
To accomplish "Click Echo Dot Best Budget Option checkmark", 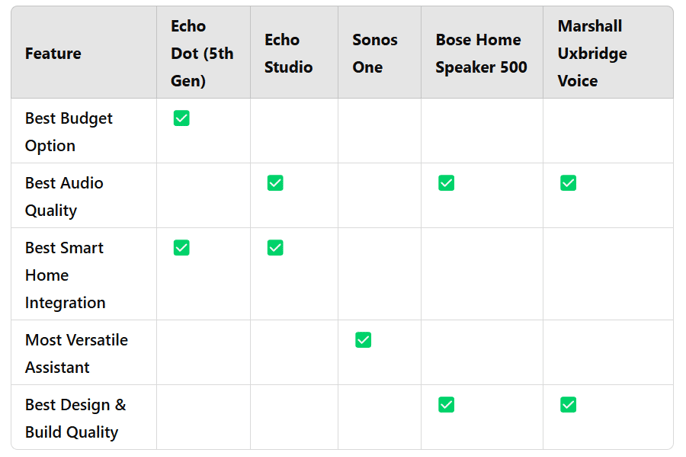I will (x=181, y=118).
